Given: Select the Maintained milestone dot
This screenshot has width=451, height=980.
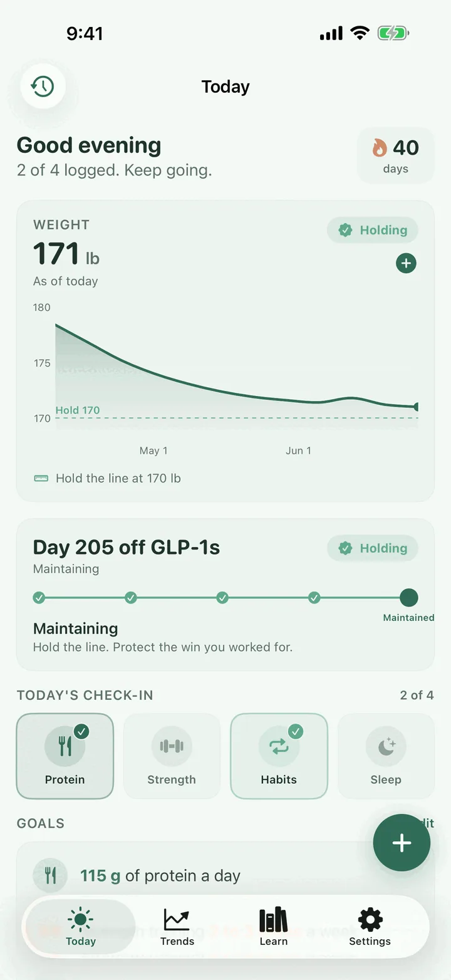Looking at the screenshot, I should click(408, 598).
